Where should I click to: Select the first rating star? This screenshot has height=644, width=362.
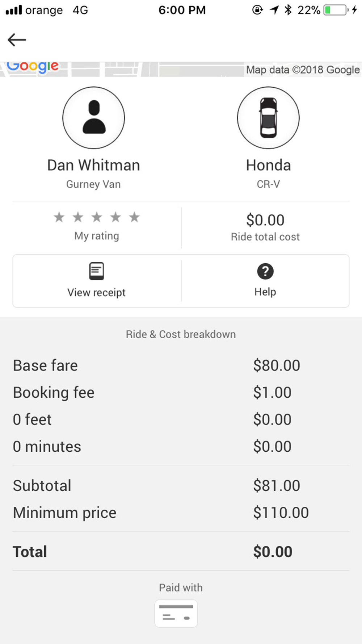(x=59, y=217)
